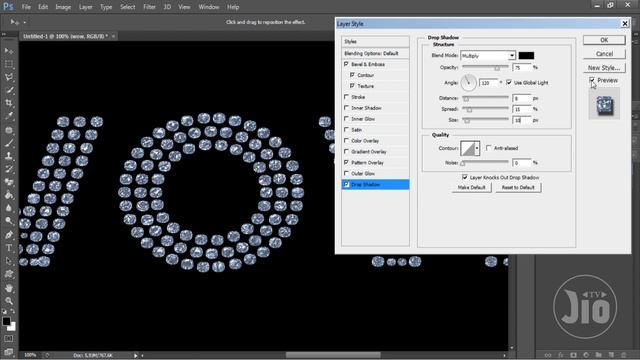This screenshot has height=360, width=640.
Task: Select the Horizontal Type tool
Action: point(9,248)
